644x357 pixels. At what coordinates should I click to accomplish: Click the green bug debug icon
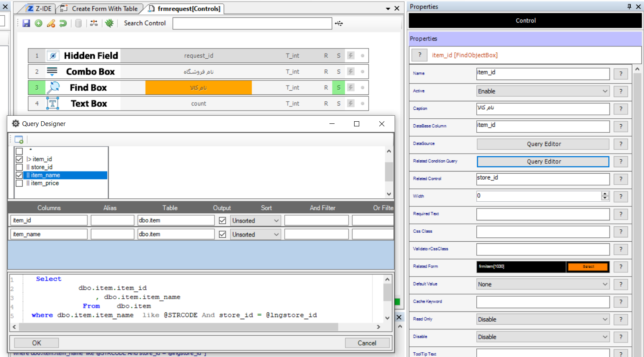(109, 23)
